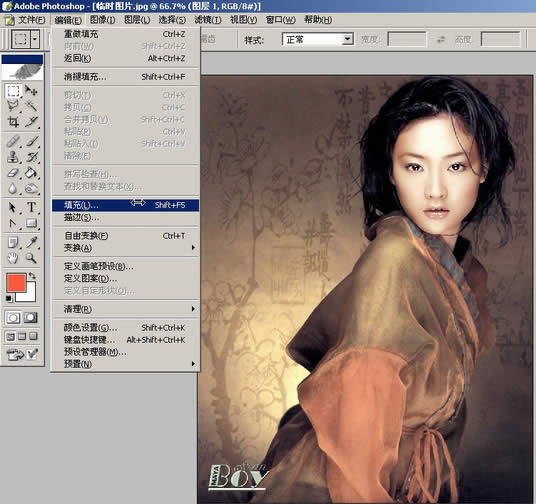
Task: Select the Eyedropper tool
Action: click(x=31, y=242)
